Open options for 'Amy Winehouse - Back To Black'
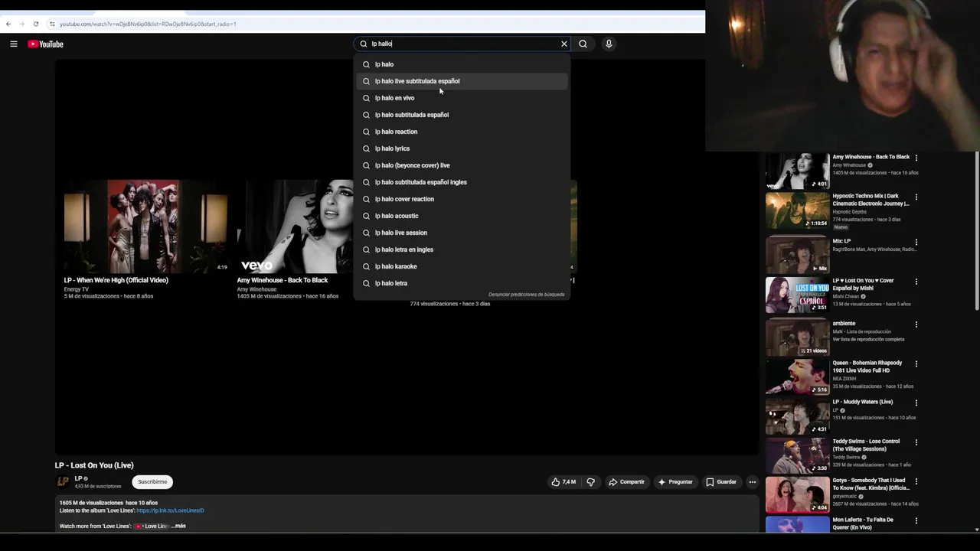Image resolution: width=980 pixels, height=551 pixels. coord(916,158)
